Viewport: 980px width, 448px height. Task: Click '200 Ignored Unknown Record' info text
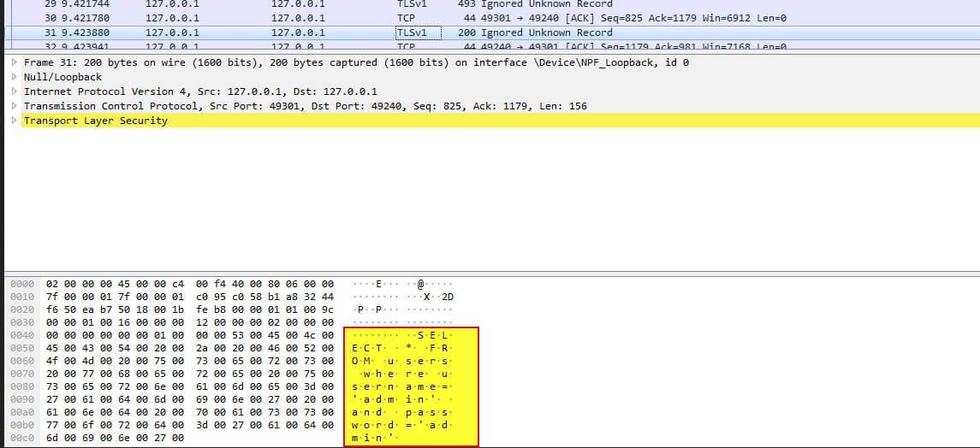tap(535, 32)
